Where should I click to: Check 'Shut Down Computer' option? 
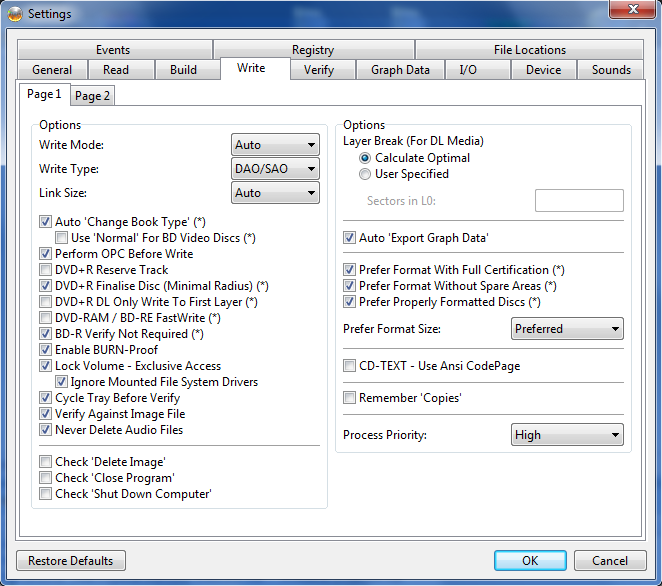click(x=46, y=494)
